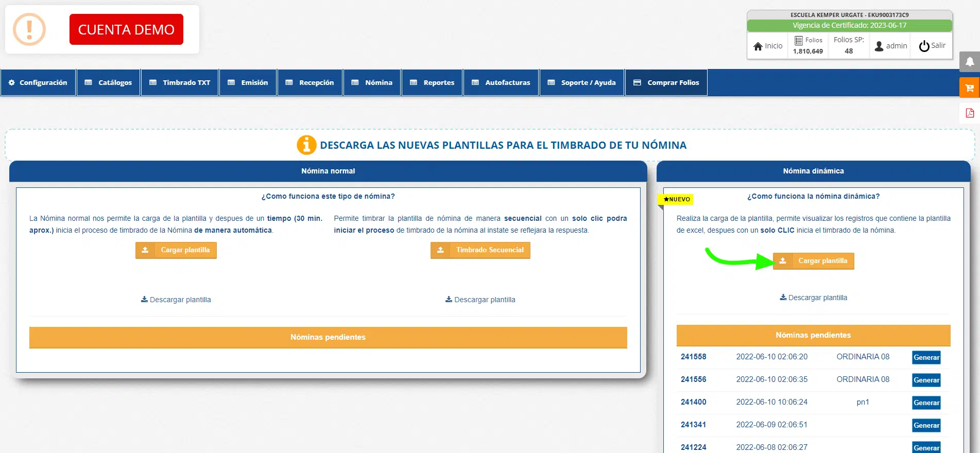Viewport: 980px width, 453px height.
Task: Click Descargar plantilla below Timbrado Secuencial
Action: [480, 300]
